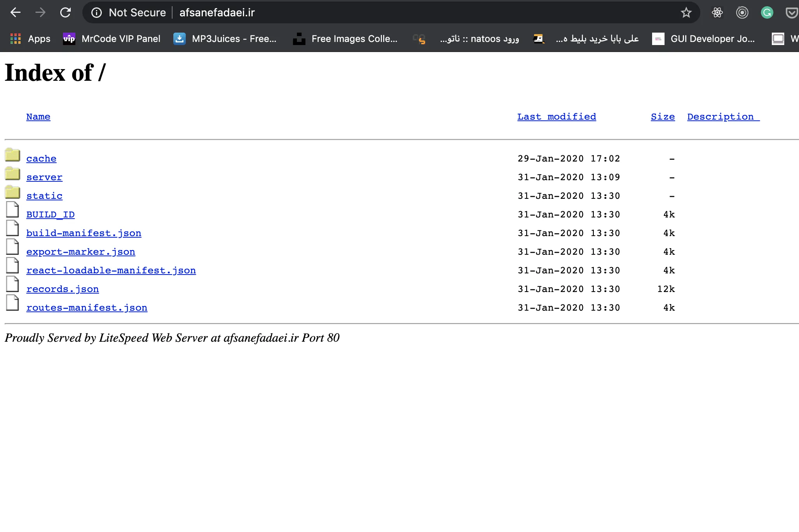Open the server directory link

tap(44, 177)
